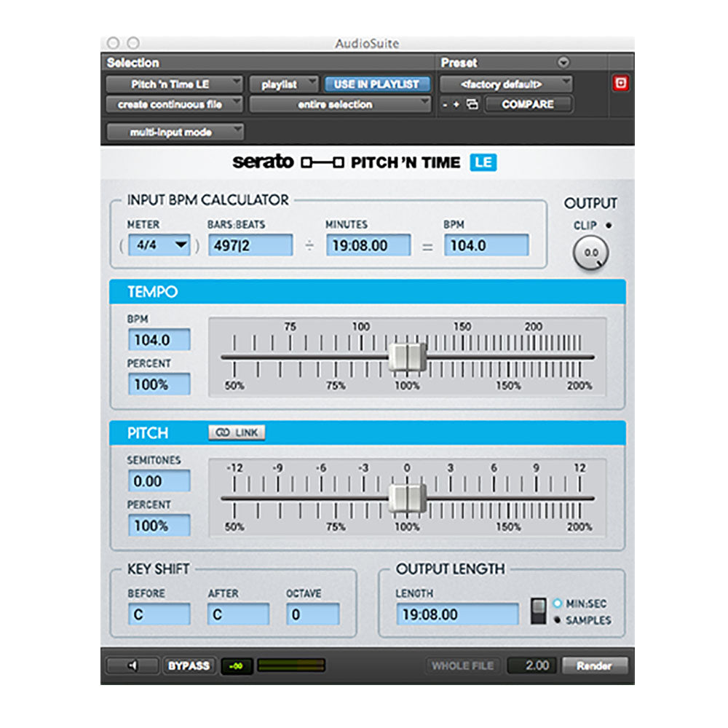Click the speaker preview icon

132,665
